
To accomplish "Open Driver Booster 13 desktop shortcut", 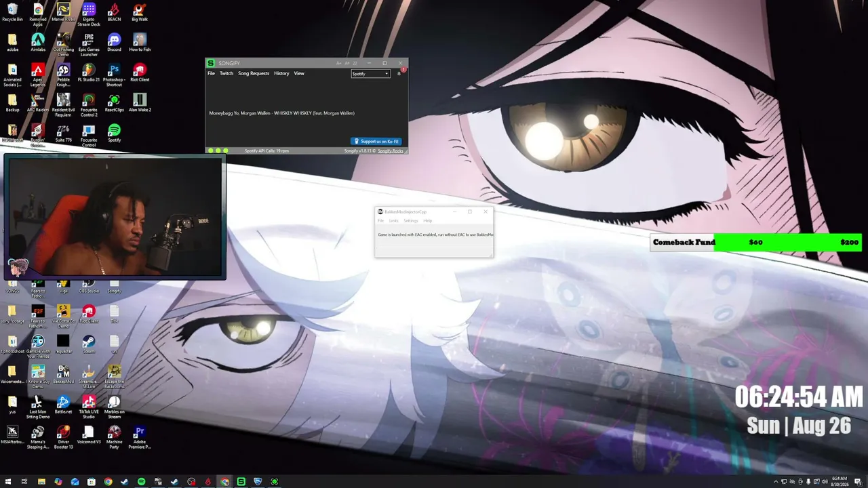I will point(63,437).
